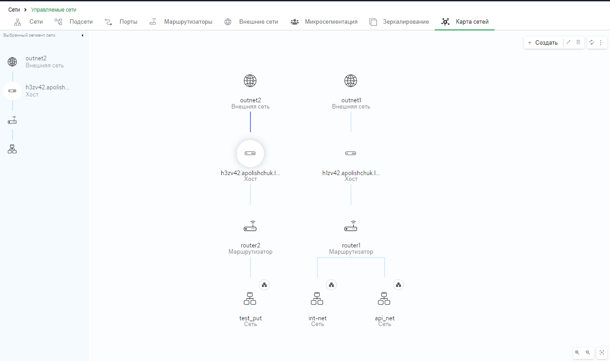The image size is (610, 364).
Task: Open the Микросегментация tab
Action: pos(324,21)
